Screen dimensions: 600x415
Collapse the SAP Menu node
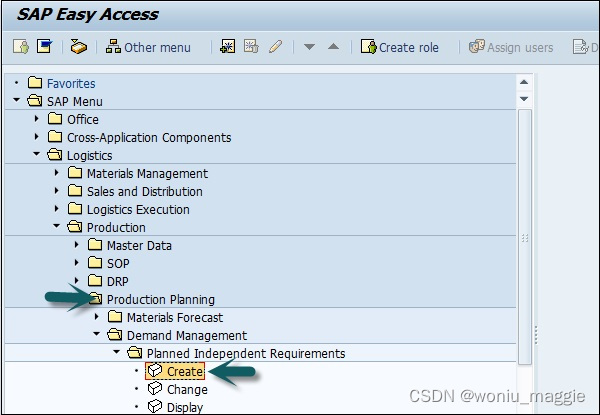point(16,100)
